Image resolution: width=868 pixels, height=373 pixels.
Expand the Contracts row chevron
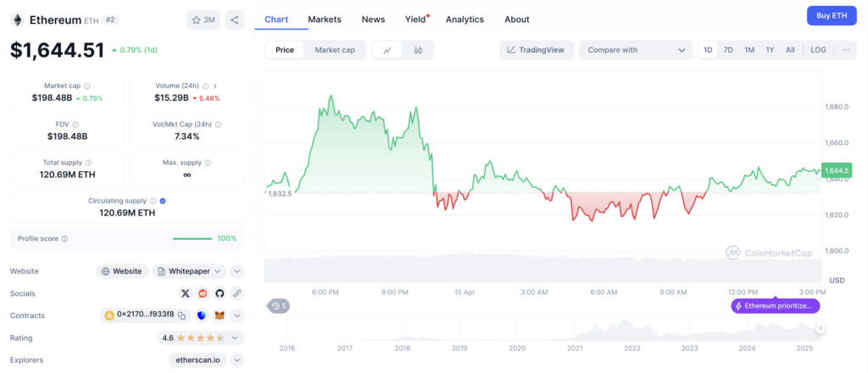[x=237, y=315]
